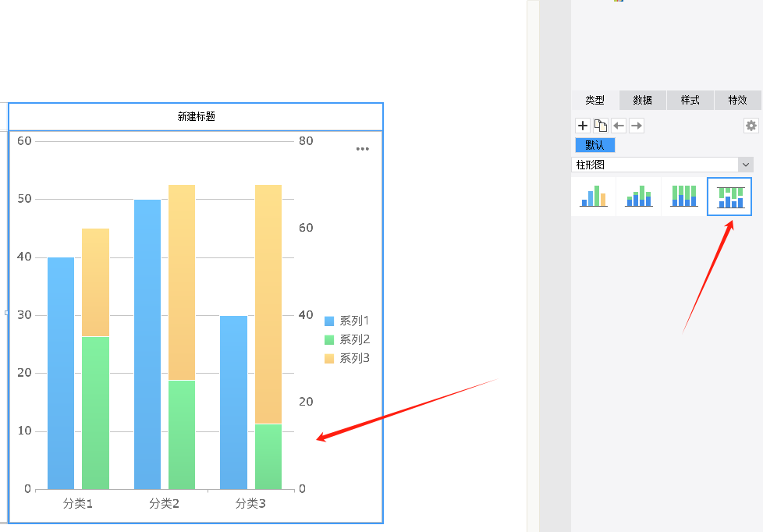Click the copy chart icon
The image size is (763, 532).
tap(601, 126)
